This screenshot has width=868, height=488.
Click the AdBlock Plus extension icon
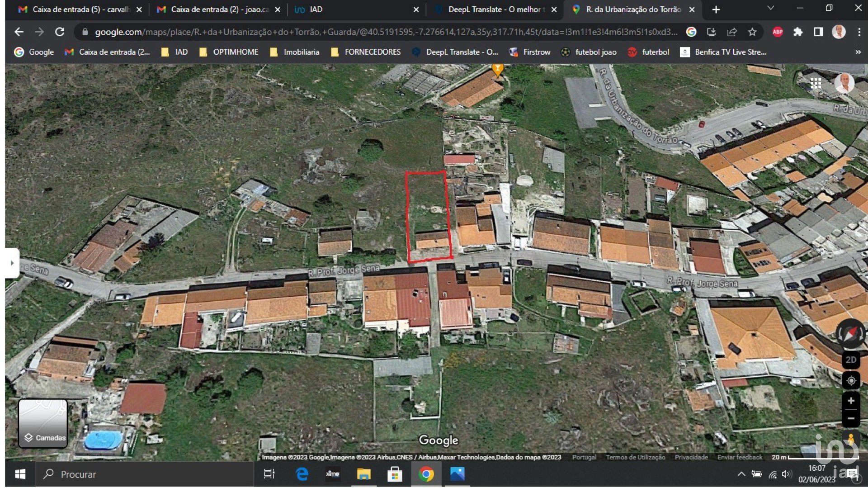click(x=778, y=32)
